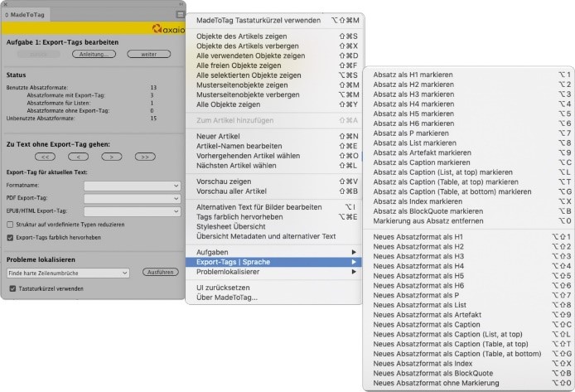Viewport: 575px width, 392px height.
Task: Open the EPUB/HTML Export-Tag dropdown
Action: pos(133,211)
